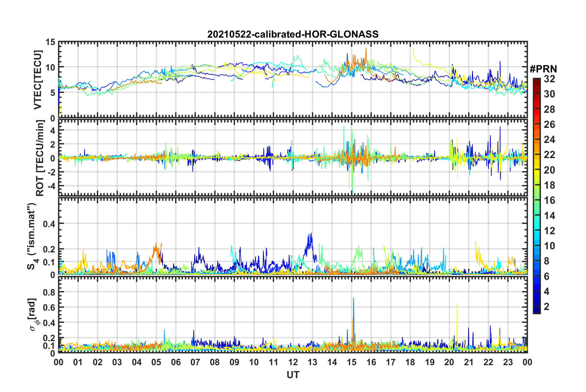Click the VTEC[TECU] y-axis label
This screenshot has width=586, height=392.
click(38, 80)
